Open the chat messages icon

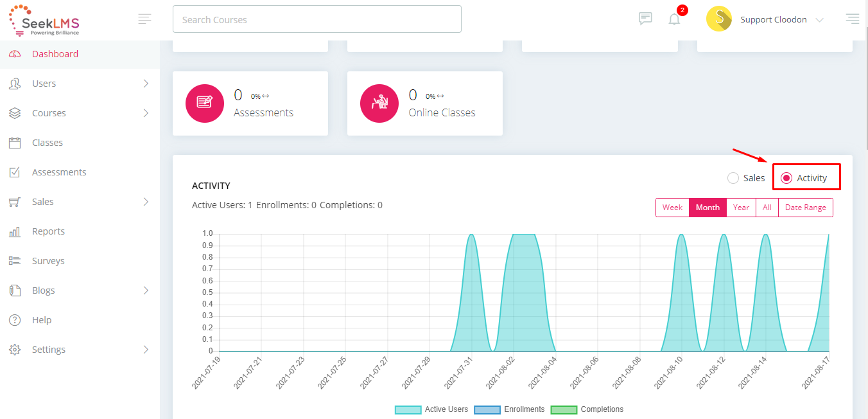[645, 19]
